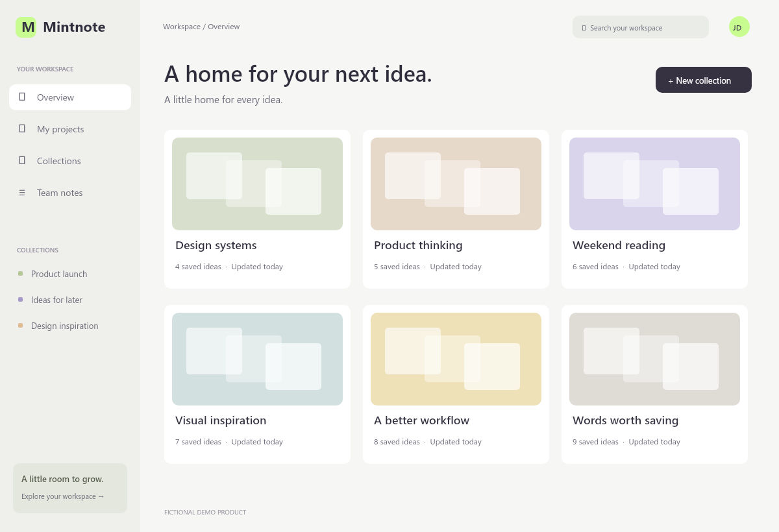Open the Words worth saving title
The height and width of the screenshot is (532, 779).
[625, 420]
